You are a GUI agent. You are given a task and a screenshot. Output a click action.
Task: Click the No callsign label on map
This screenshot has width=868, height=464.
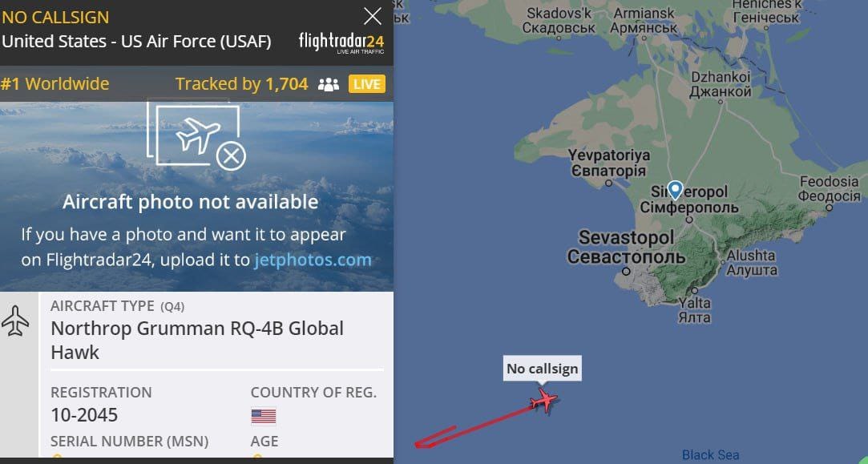tap(542, 369)
